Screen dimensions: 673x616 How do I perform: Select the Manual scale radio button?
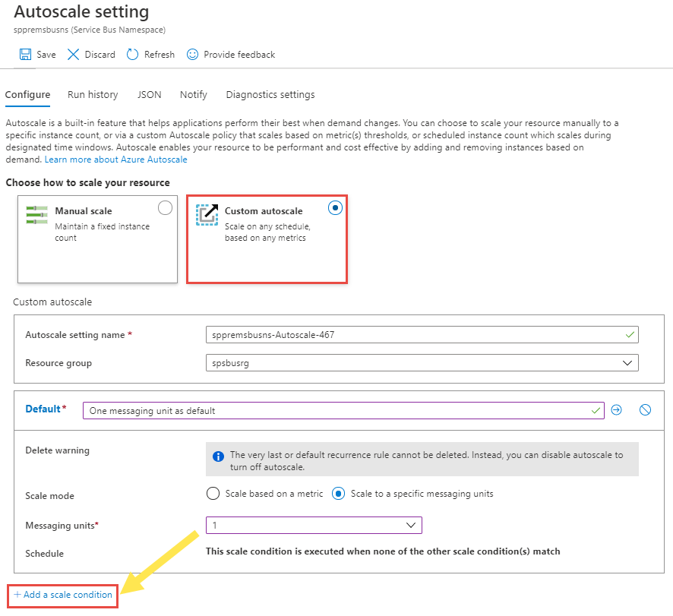coord(165,207)
